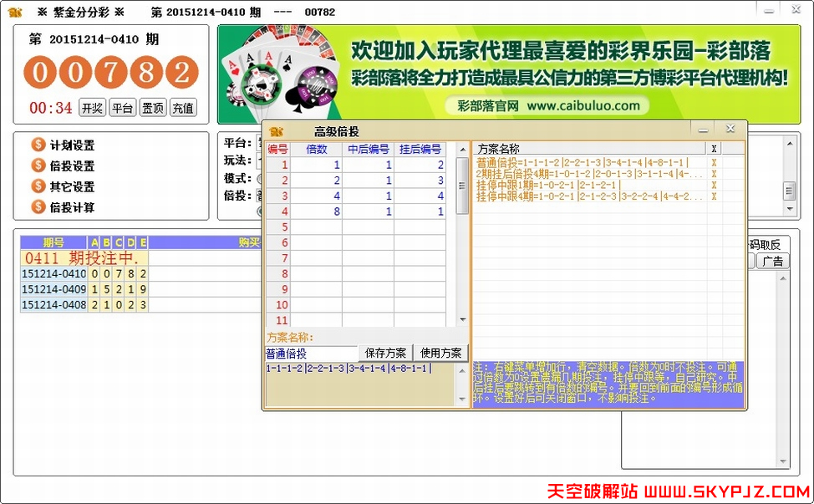The height and width of the screenshot is (504, 814).
Task: Delete the 普通倍投 plan via its X link
Action: point(714,163)
